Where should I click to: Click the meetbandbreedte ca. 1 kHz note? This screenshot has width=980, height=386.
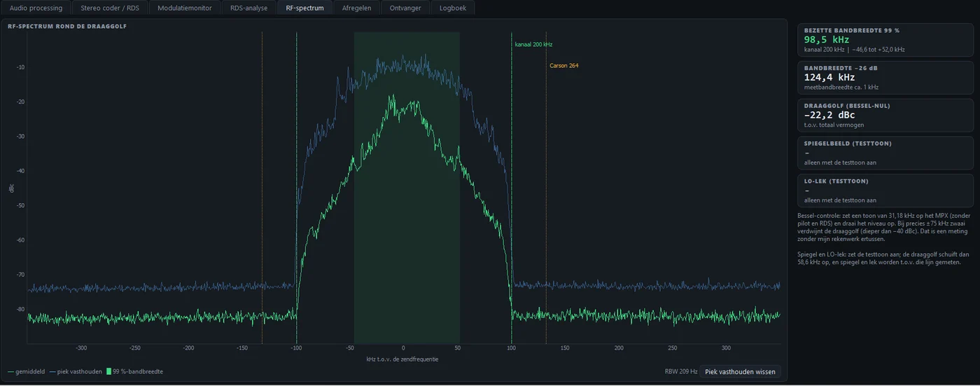pos(841,88)
